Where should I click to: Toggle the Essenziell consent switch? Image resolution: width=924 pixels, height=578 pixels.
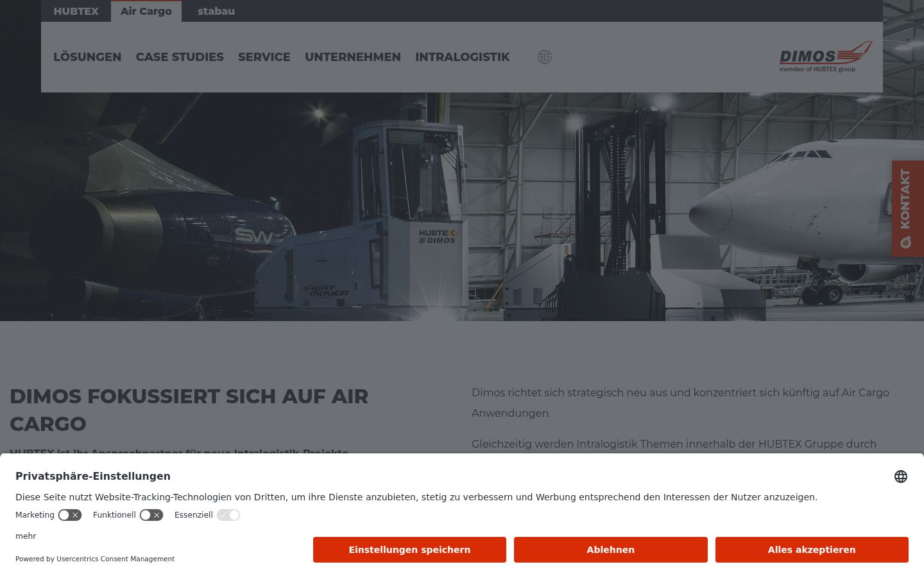(228, 515)
